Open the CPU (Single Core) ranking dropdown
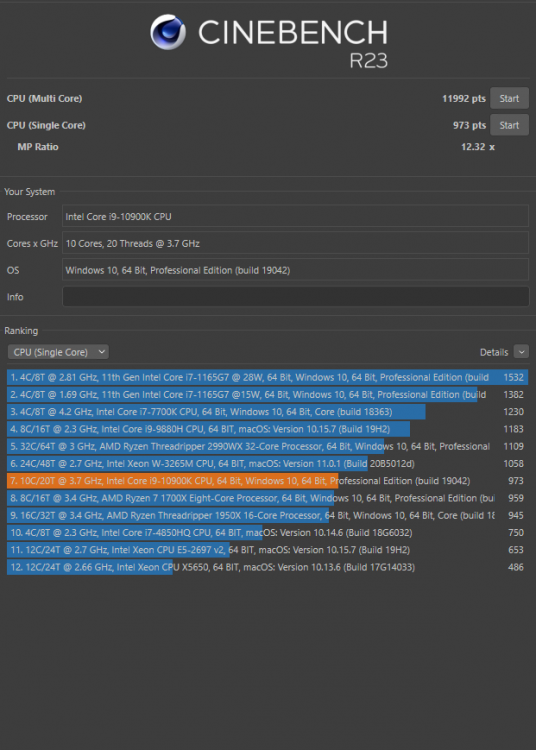This screenshot has width=536, height=750. pyautogui.click(x=58, y=352)
